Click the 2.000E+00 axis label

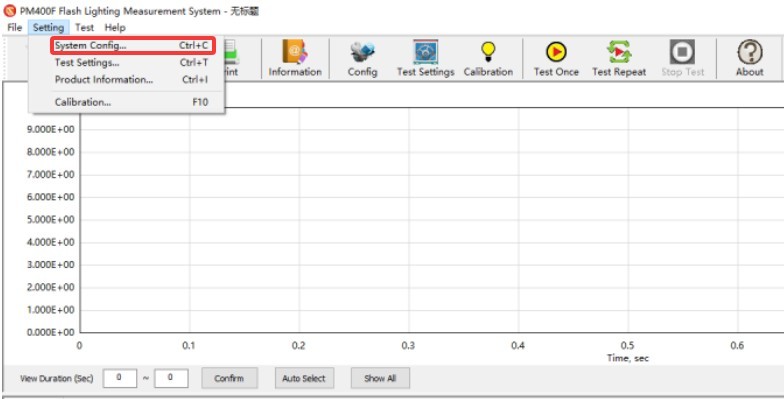pos(50,288)
